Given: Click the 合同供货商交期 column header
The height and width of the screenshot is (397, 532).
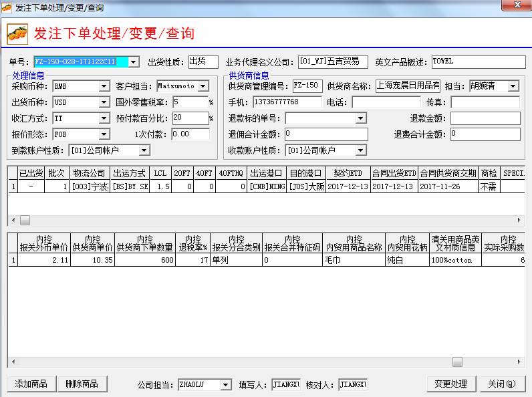Looking at the screenshot, I should point(448,173).
